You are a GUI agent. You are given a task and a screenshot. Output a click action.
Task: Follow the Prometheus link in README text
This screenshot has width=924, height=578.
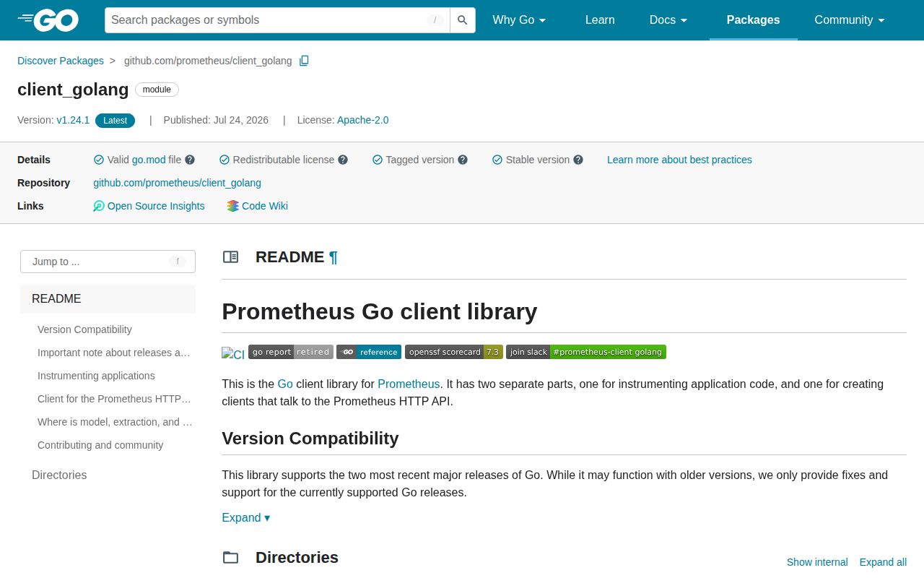(409, 384)
